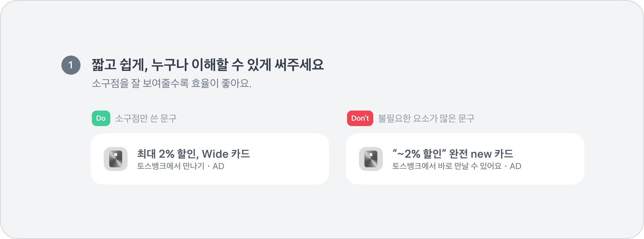Screen dimensions: 644x239
Task: Click '토스뱅크에서 바로 만날 수 있어요' subtitle text
Action: [x=447, y=166]
